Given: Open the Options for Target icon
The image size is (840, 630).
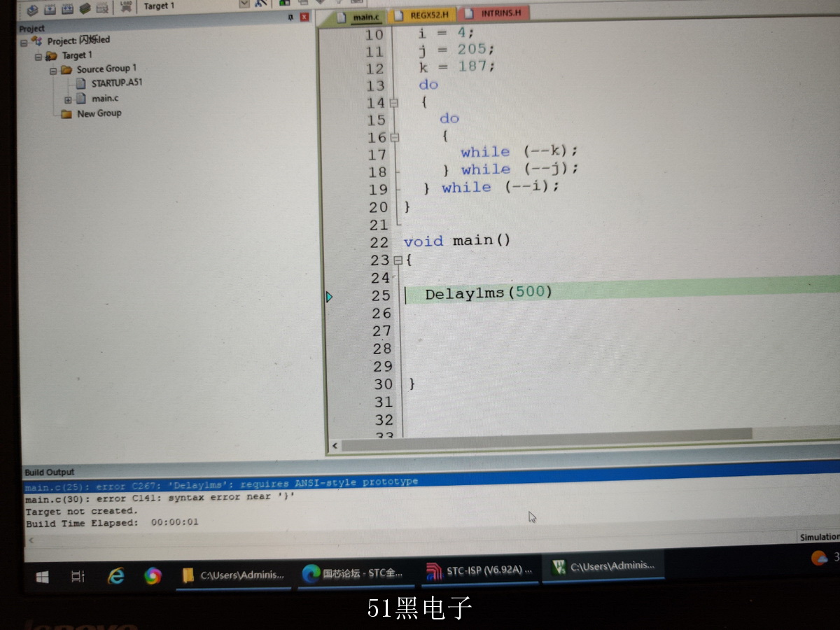Looking at the screenshot, I should tap(260, 3).
